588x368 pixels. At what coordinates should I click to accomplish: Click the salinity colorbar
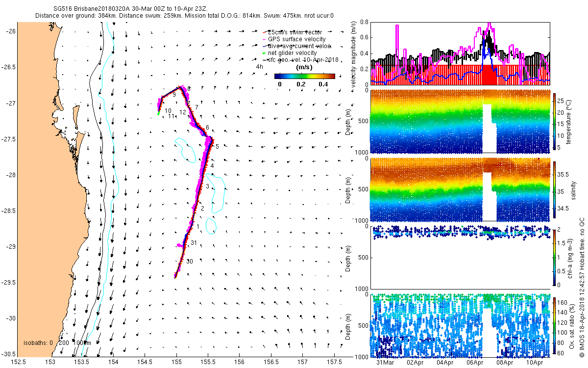555,189
